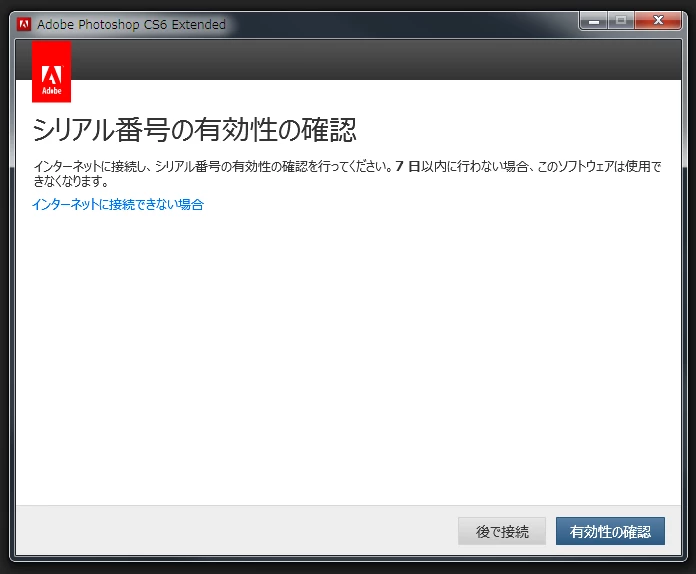696x574 pixels.
Task: Click the disabled maximize window button
Action: [621, 21]
